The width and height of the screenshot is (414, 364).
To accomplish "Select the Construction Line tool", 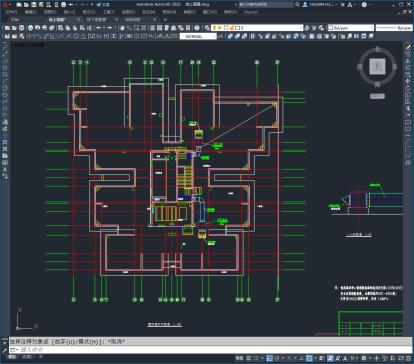I will pyautogui.click(x=5, y=54).
